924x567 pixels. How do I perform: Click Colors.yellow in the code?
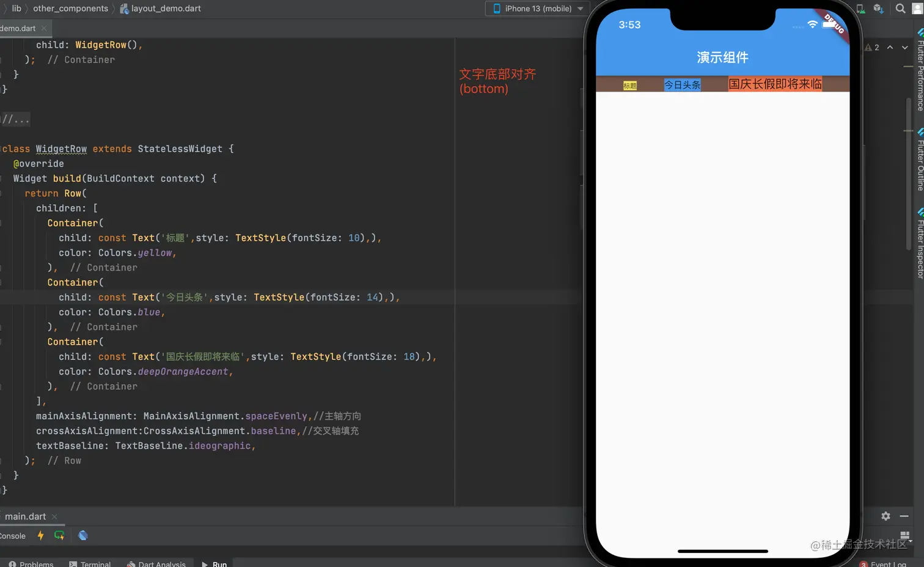point(134,253)
